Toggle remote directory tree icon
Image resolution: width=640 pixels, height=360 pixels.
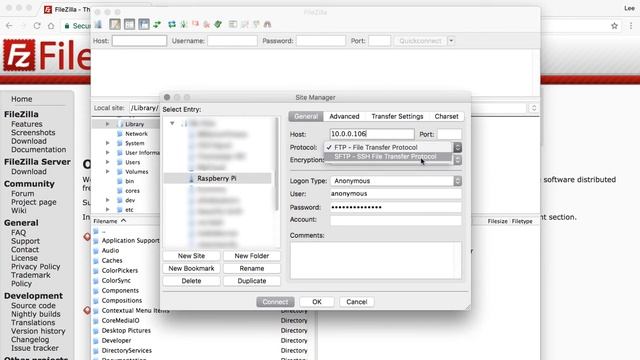[144, 24]
